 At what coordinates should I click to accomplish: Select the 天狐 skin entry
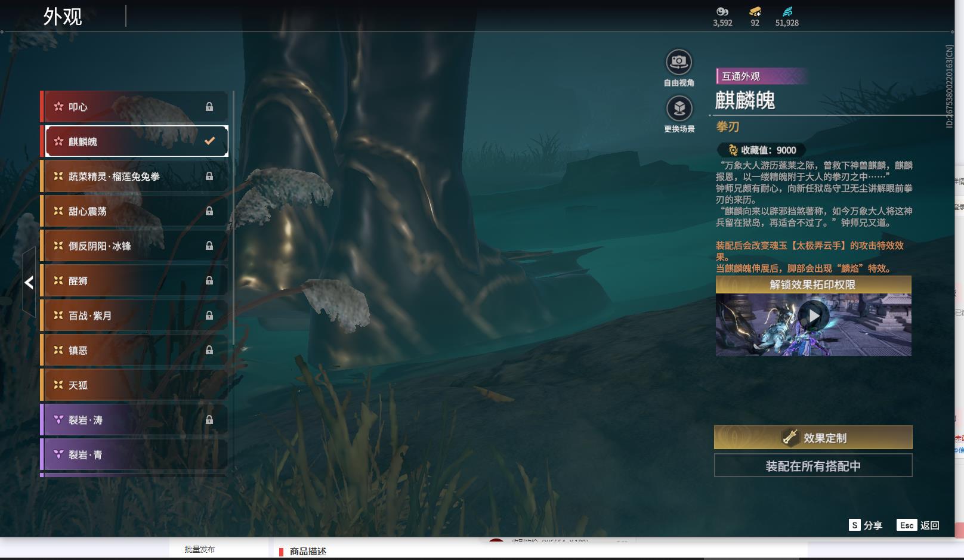134,385
